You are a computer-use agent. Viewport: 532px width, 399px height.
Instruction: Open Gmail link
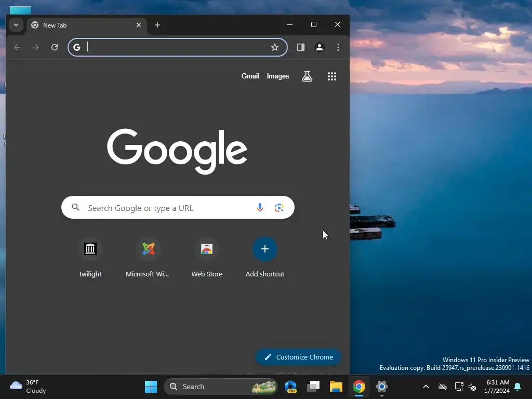(250, 76)
